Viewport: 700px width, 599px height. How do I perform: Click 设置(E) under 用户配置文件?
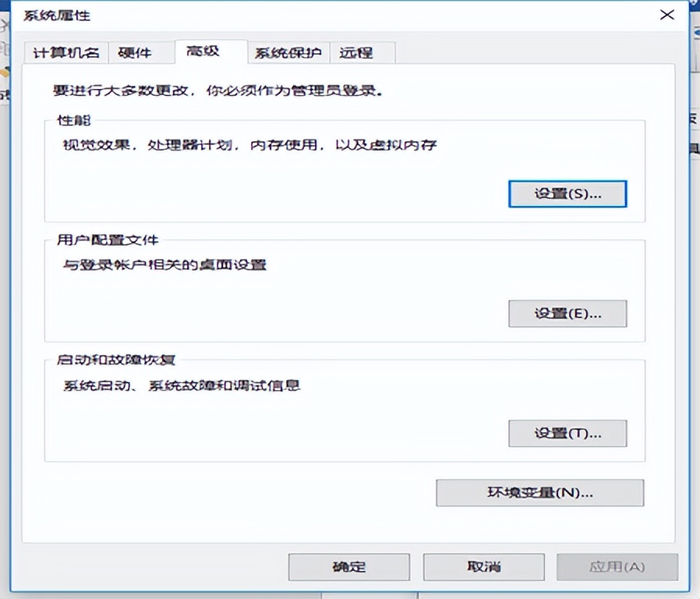pos(567,314)
